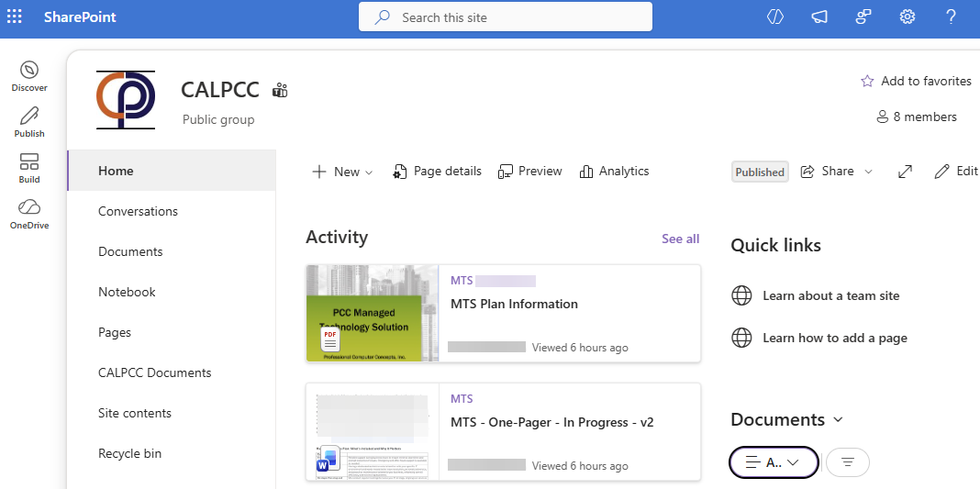
Task: Open the Teams icon next to CALPCC
Action: pyautogui.click(x=280, y=91)
